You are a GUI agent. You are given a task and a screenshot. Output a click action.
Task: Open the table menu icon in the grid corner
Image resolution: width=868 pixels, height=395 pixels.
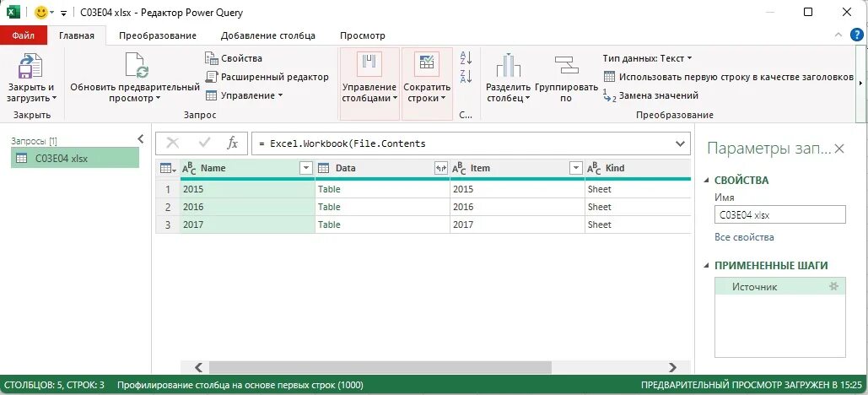167,169
